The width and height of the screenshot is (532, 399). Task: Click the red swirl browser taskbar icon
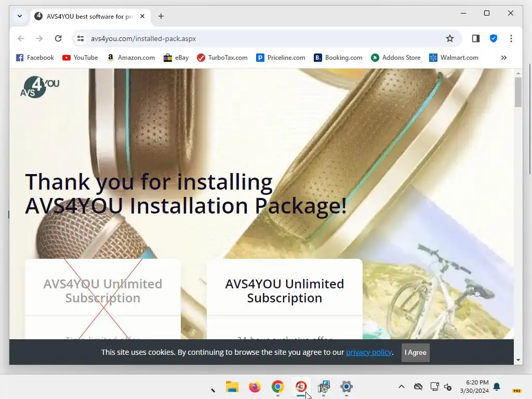(x=301, y=387)
